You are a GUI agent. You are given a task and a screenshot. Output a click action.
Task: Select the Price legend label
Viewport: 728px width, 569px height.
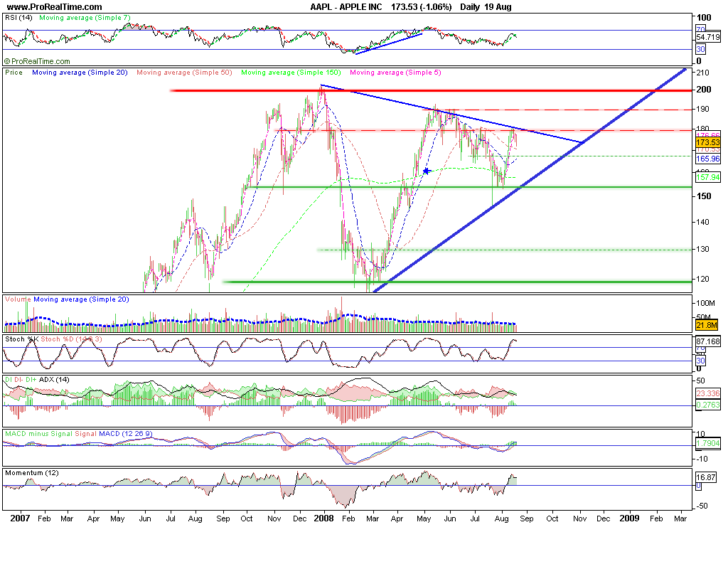click(14, 73)
